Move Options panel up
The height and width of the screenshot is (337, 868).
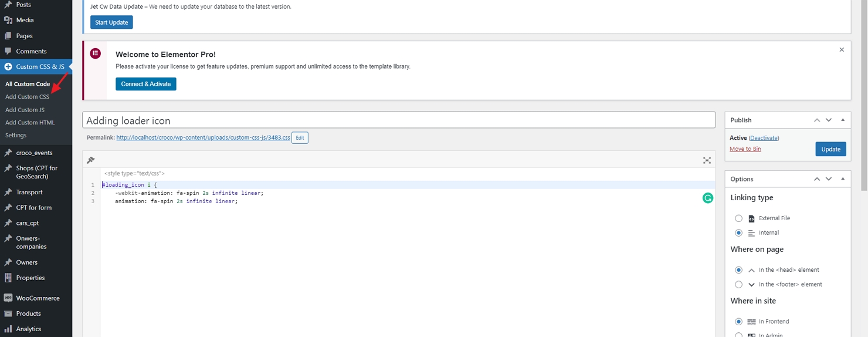click(x=817, y=178)
